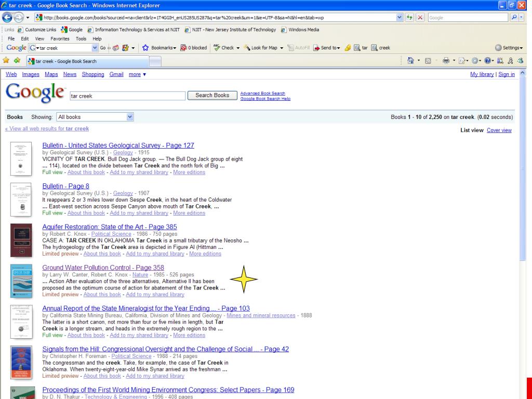The width and height of the screenshot is (532, 399).
Task: Click the Add to Favorites icon
Action: (x=17, y=61)
